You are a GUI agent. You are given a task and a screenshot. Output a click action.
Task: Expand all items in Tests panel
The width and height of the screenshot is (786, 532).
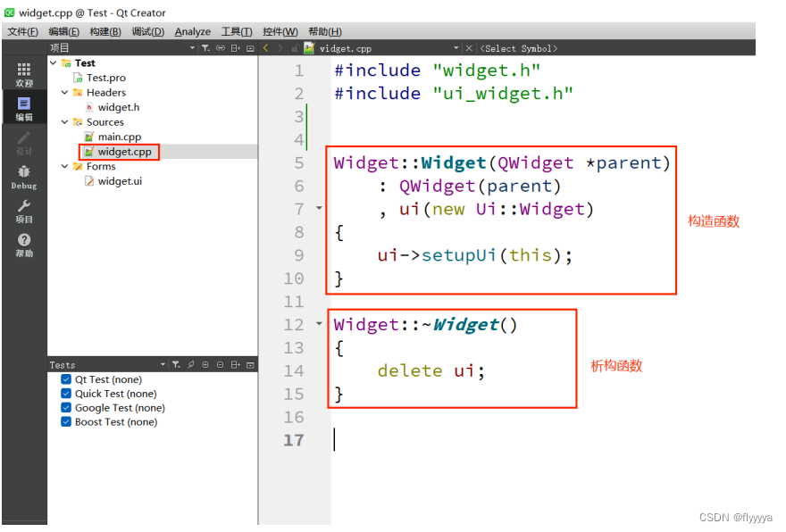(205, 364)
